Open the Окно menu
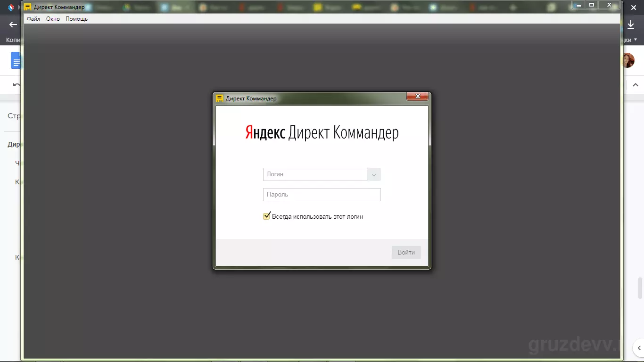The height and width of the screenshot is (362, 644). (53, 19)
